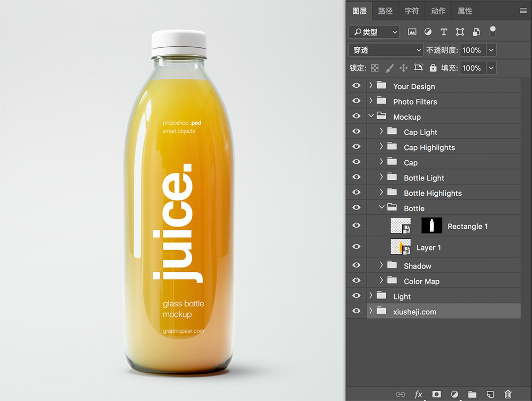Viewport: 532px width, 401px height.
Task: Open the opacity slider dropdown
Action: tap(491, 50)
